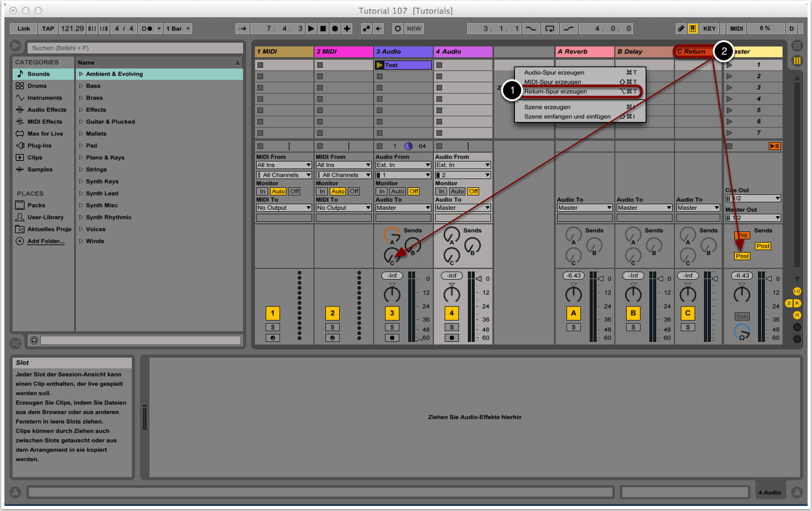Launch scene 4 in the Master track

point(729,99)
